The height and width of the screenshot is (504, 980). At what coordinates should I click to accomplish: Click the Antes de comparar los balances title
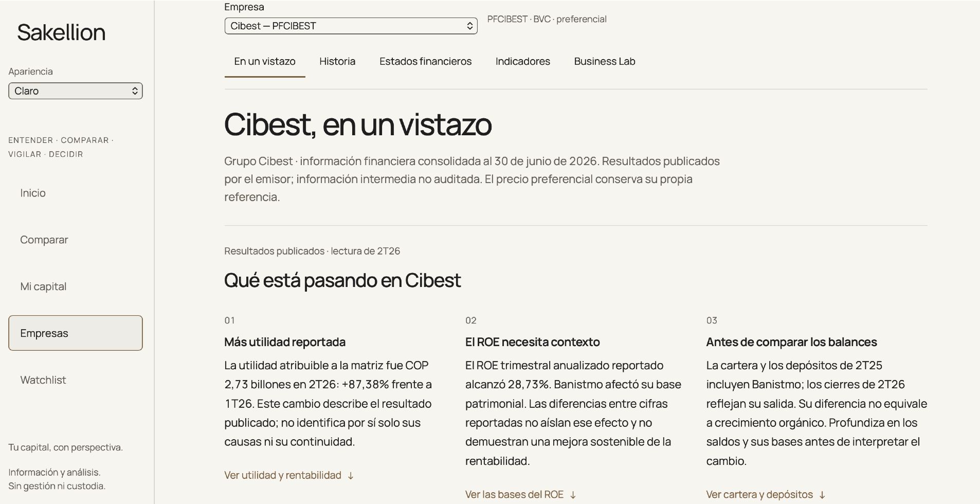click(x=791, y=342)
